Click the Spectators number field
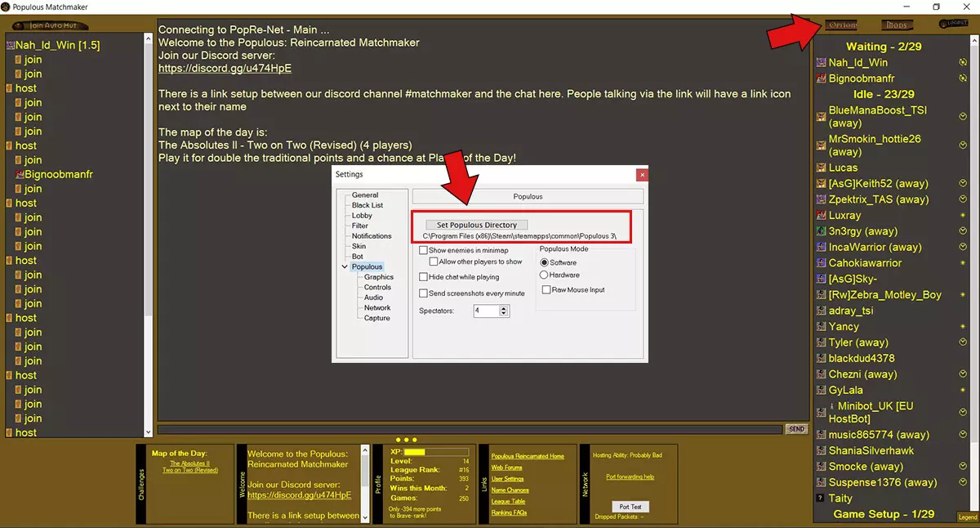 pyautogui.click(x=485, y=311)
